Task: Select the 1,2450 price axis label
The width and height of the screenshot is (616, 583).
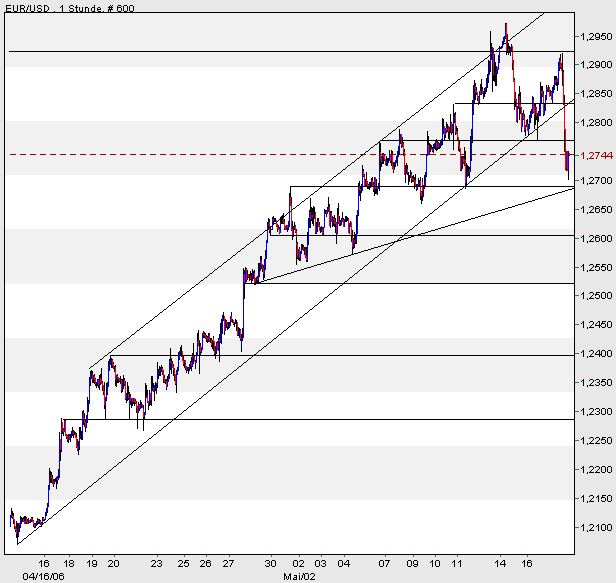Action: [x=596, y=324]
